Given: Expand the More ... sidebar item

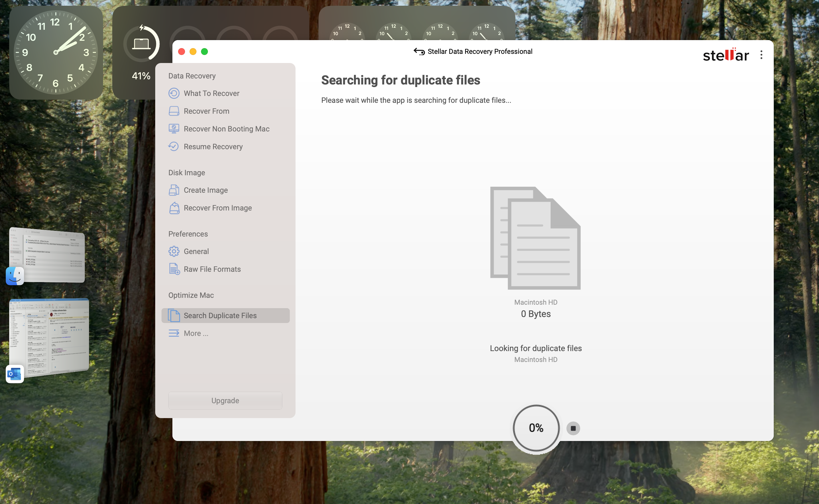Looking at the screenshot, I should [x=196, y=333].
